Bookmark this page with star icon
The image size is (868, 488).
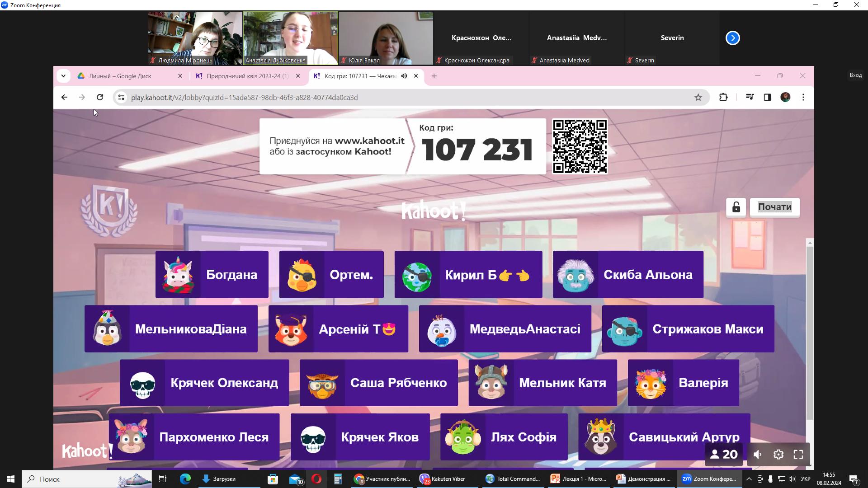pos(698,97)
